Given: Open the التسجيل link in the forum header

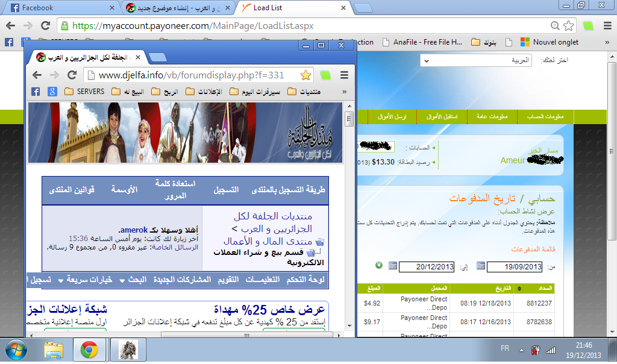Looking at the screenshot, I should click(227, 190).
